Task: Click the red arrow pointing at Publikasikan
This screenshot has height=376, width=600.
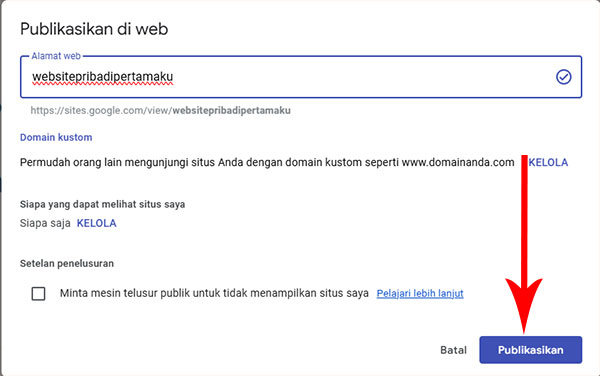Action: pos(524,245)
